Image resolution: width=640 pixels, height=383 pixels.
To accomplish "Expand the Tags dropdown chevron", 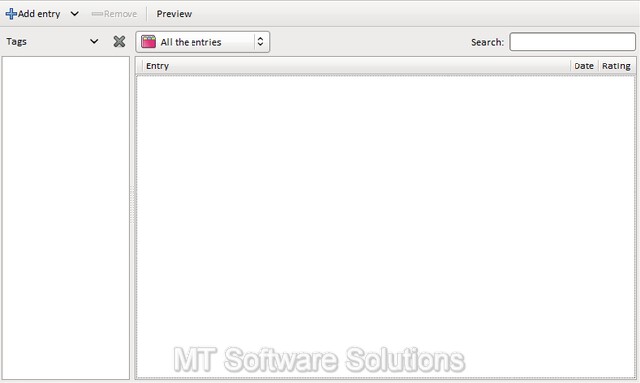I will coord(94,41).
